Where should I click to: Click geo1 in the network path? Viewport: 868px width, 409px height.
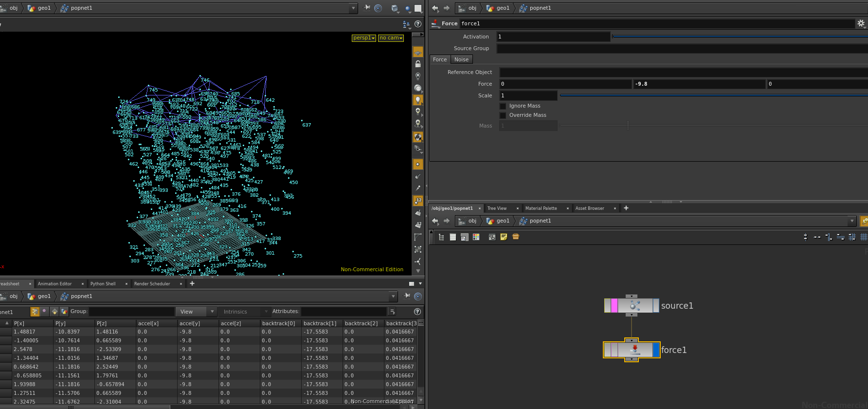pos(503,221)
